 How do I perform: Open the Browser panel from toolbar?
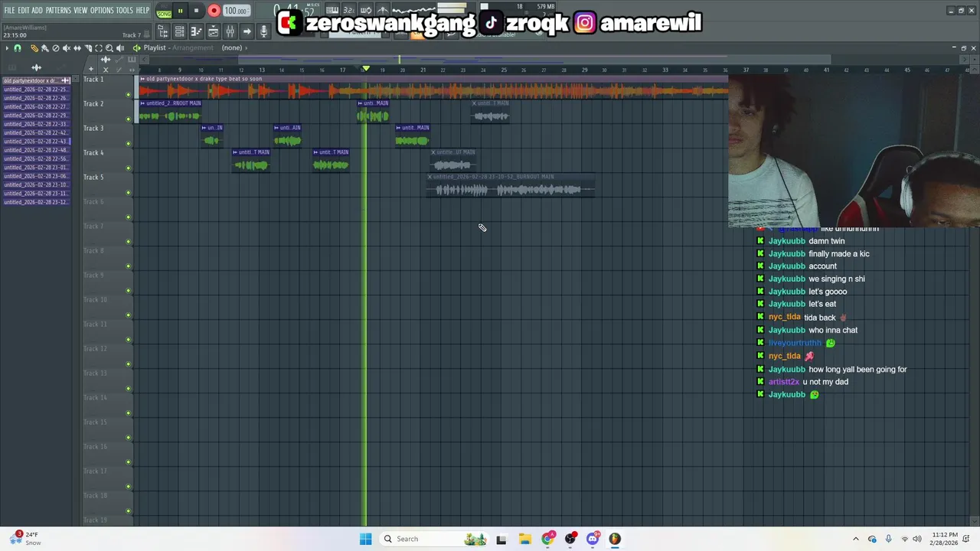click(162, 31)
